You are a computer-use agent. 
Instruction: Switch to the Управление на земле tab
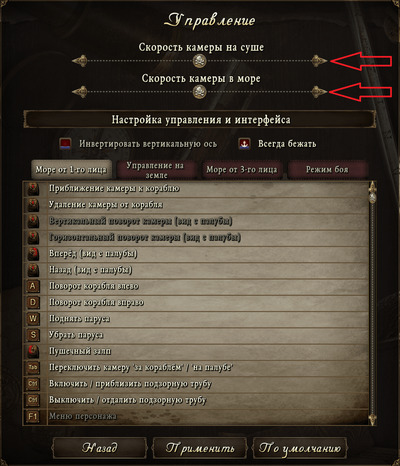point(155,170)
